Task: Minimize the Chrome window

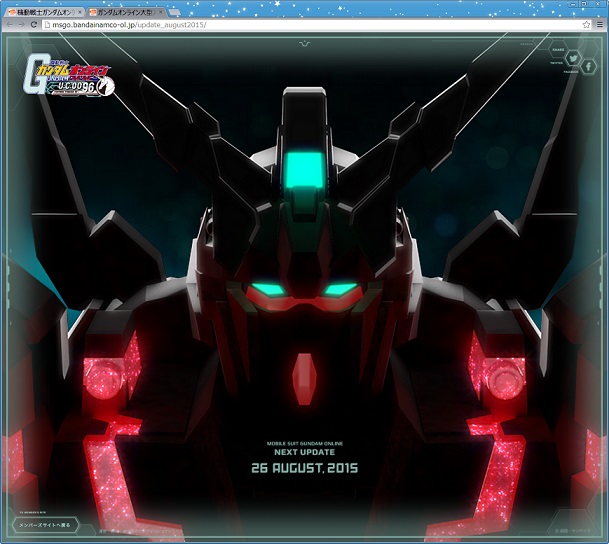Action: (x=574, y=4)
